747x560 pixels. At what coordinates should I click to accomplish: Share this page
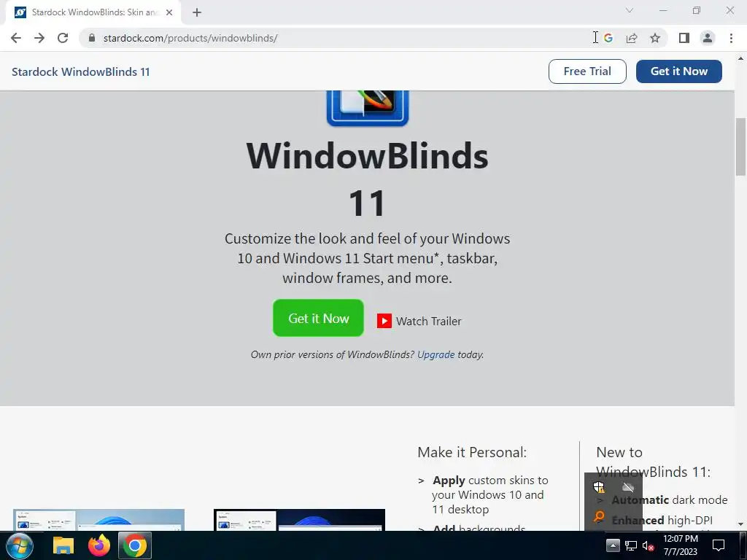[632, 38]
